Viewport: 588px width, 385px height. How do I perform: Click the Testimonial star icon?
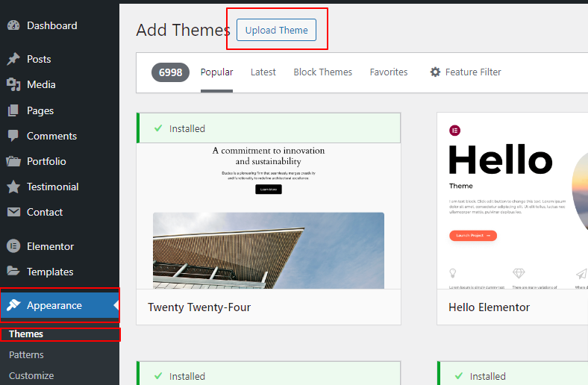(x=13, y=187)
